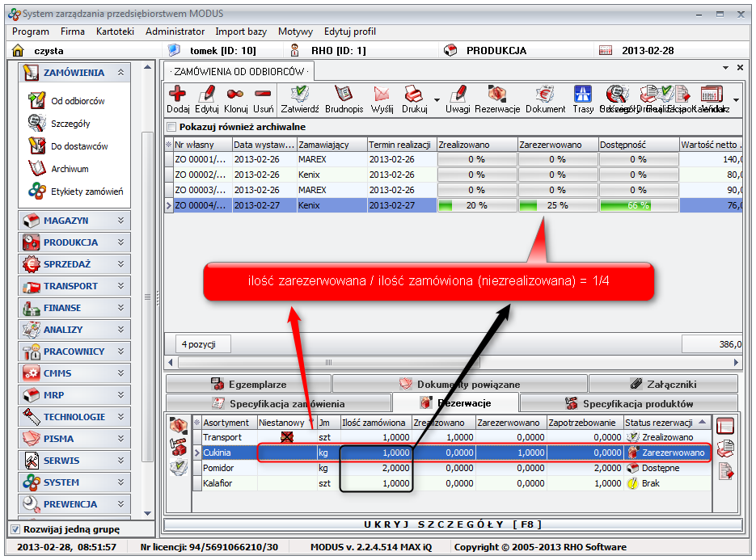Select the Pomidor row in reservations

pos(222,468)
